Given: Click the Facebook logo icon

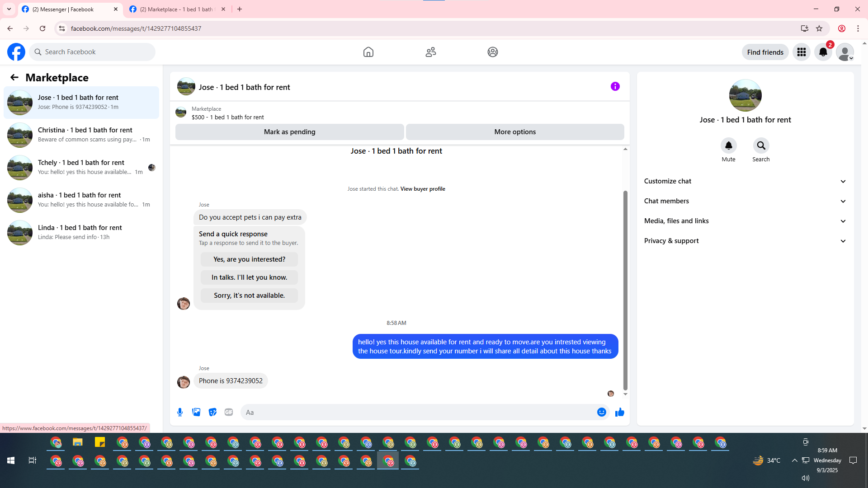Looking at the screenshot, I should 16,52.
